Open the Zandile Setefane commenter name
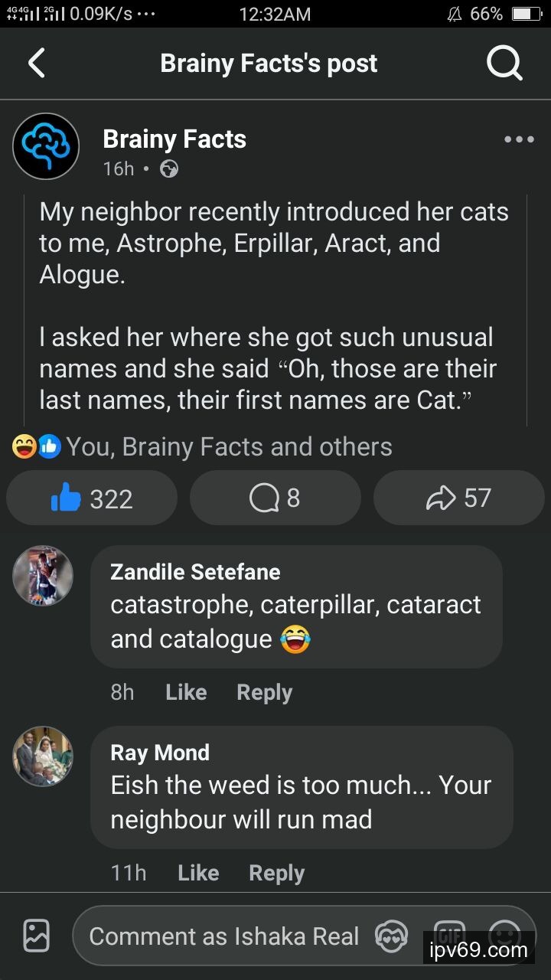The height and width of the screenshot is (980, 551). coord(195,572)
